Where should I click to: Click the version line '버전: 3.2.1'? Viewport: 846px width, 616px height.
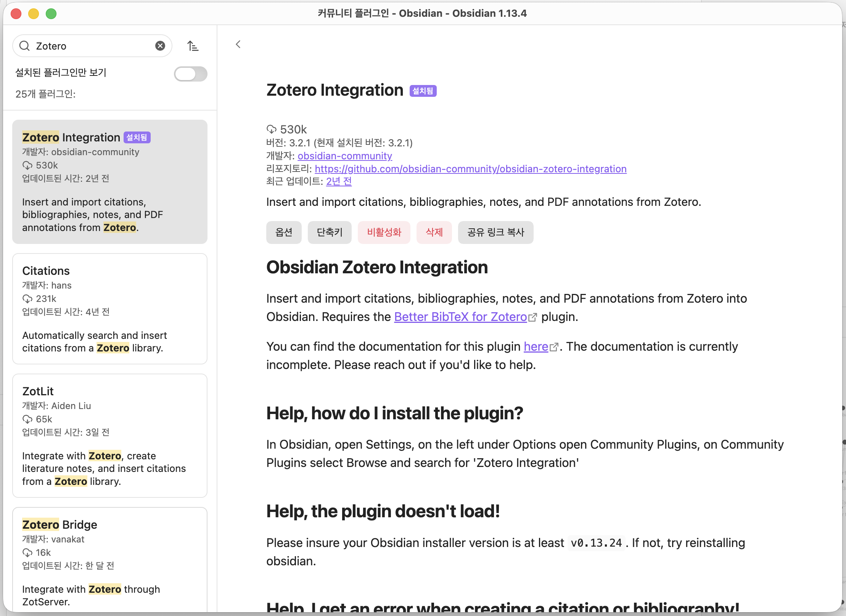tap(339, 143)
